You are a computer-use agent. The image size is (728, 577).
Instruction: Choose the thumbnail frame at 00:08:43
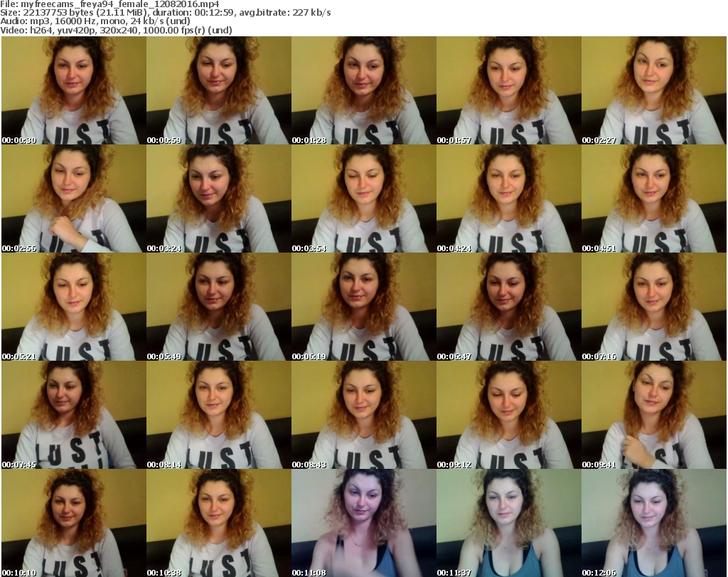pyautogui.click(x=363, y=415)
